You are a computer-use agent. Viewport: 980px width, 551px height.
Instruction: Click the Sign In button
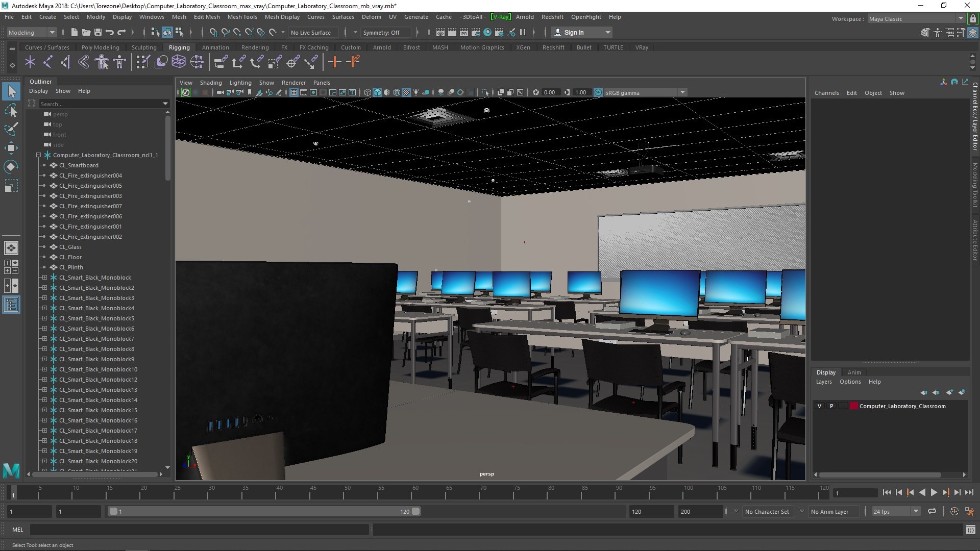(582, 32)
